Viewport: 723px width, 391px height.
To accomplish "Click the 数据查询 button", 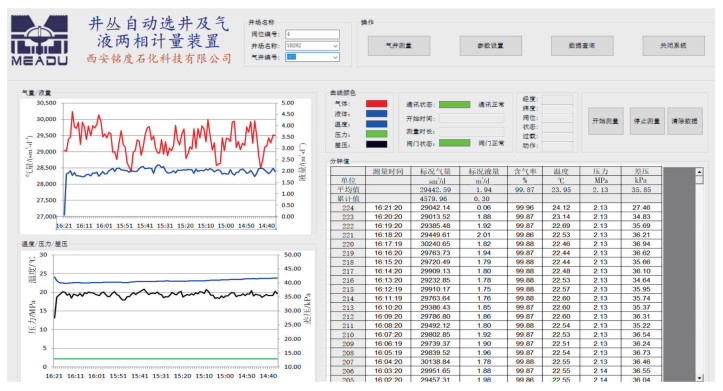I will coord(582,46).
